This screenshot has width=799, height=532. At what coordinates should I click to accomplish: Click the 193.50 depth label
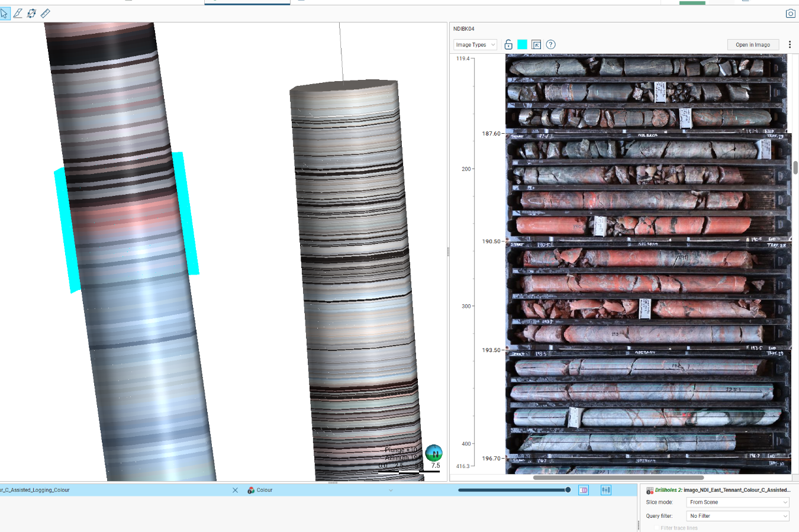[491, 350]
